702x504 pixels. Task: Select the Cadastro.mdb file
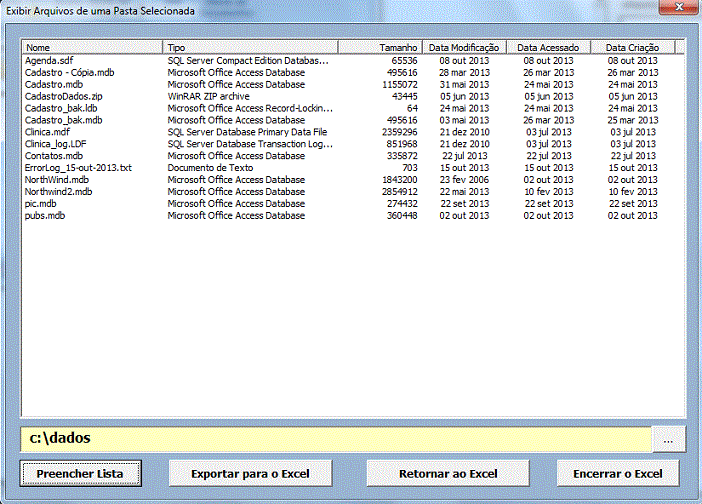[54, 84]
